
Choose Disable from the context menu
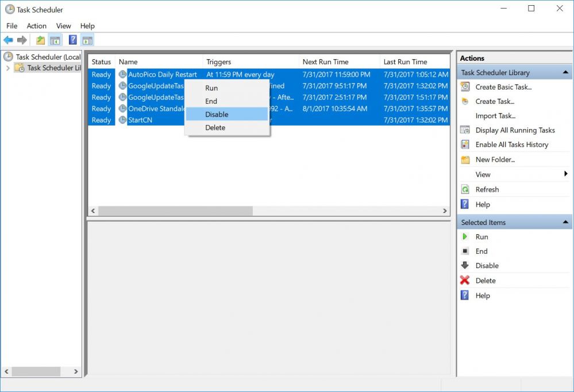217,114
